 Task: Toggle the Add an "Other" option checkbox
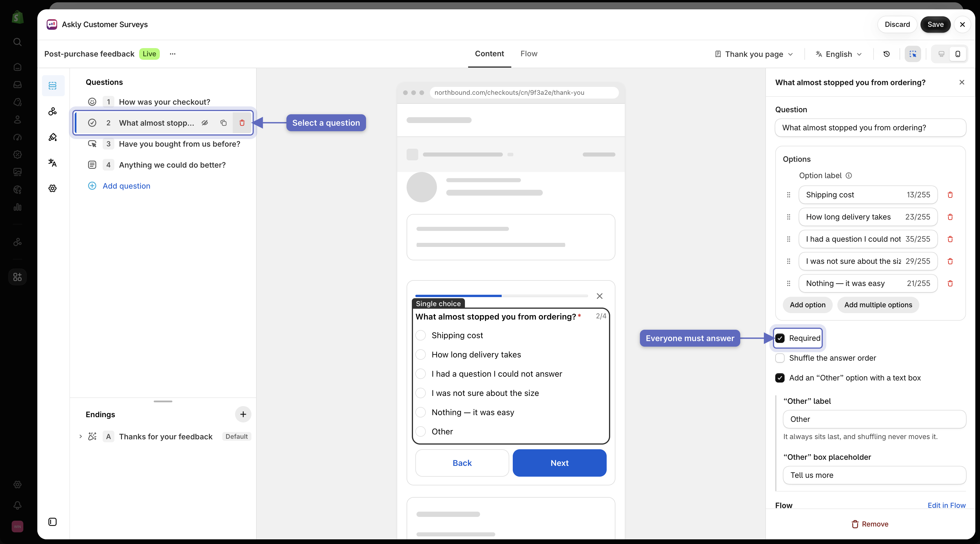click(x=780, y=378)
